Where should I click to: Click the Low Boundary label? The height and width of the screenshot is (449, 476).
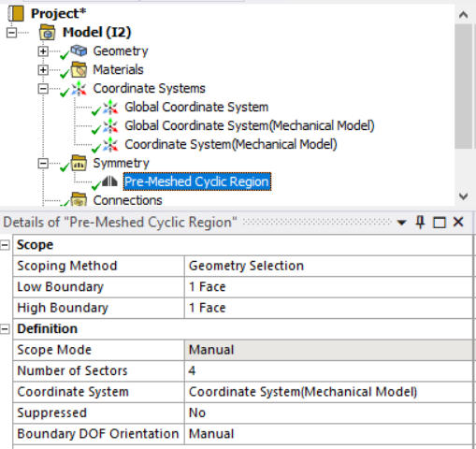coord(60,287)
